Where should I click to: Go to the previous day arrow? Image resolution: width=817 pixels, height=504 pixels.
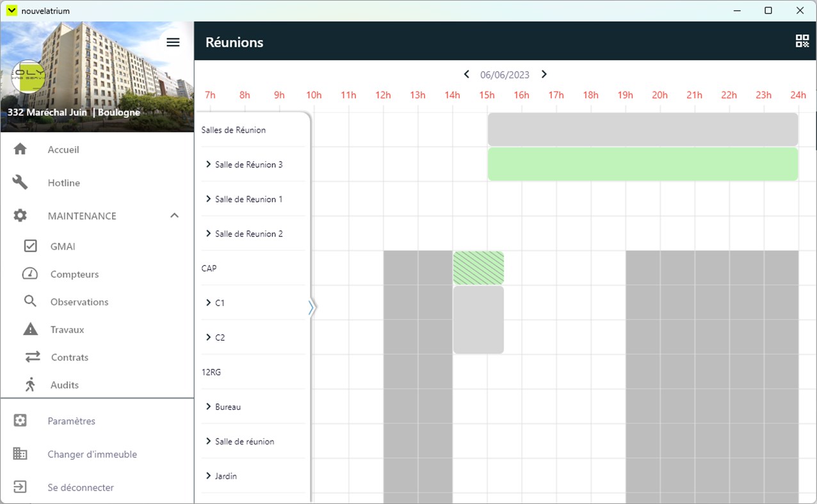467,74
